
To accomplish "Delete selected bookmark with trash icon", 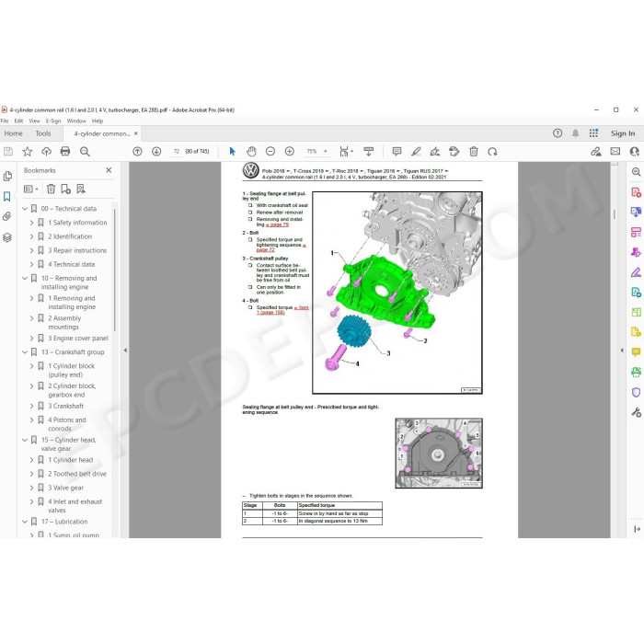I will point(51,189).
